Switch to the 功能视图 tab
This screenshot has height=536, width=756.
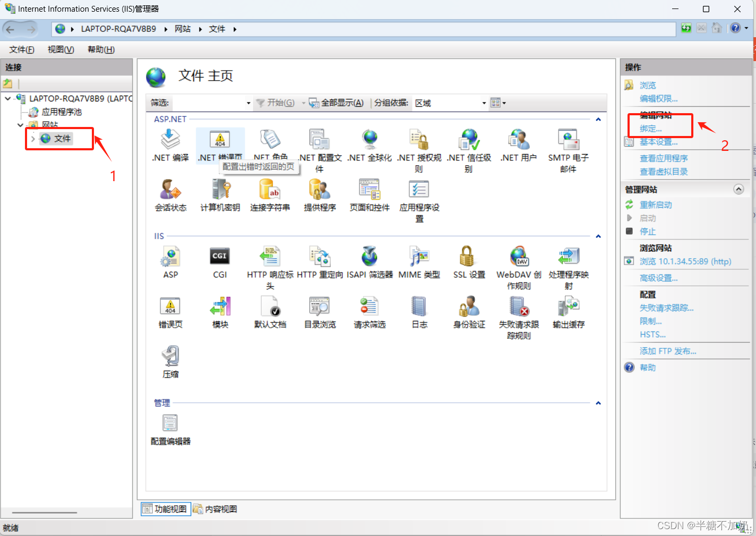click(x=165, y=509)
